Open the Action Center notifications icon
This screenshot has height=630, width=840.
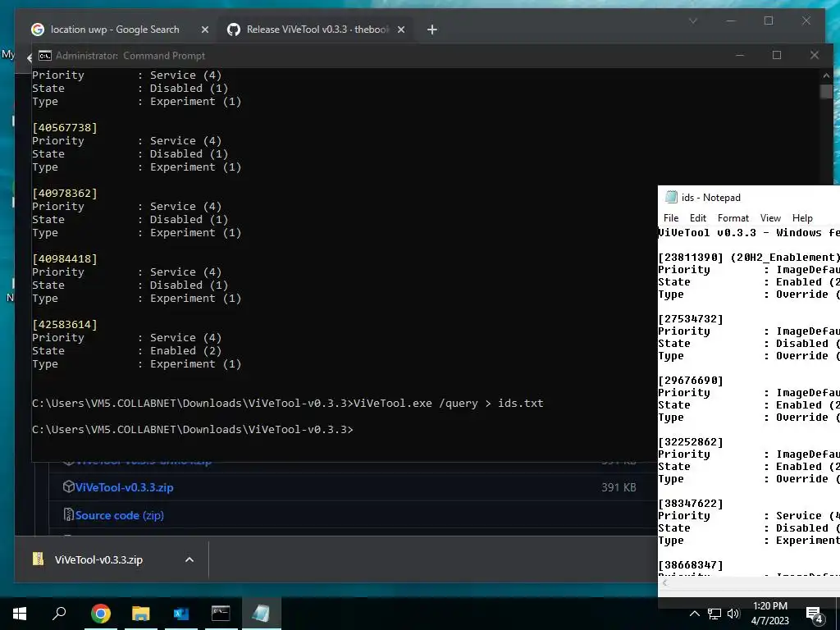pos(814,614)
